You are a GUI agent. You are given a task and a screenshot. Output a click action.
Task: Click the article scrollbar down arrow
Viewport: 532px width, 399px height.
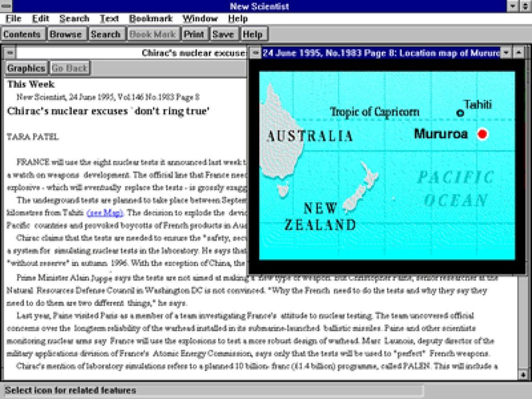[x=523, y=375]
